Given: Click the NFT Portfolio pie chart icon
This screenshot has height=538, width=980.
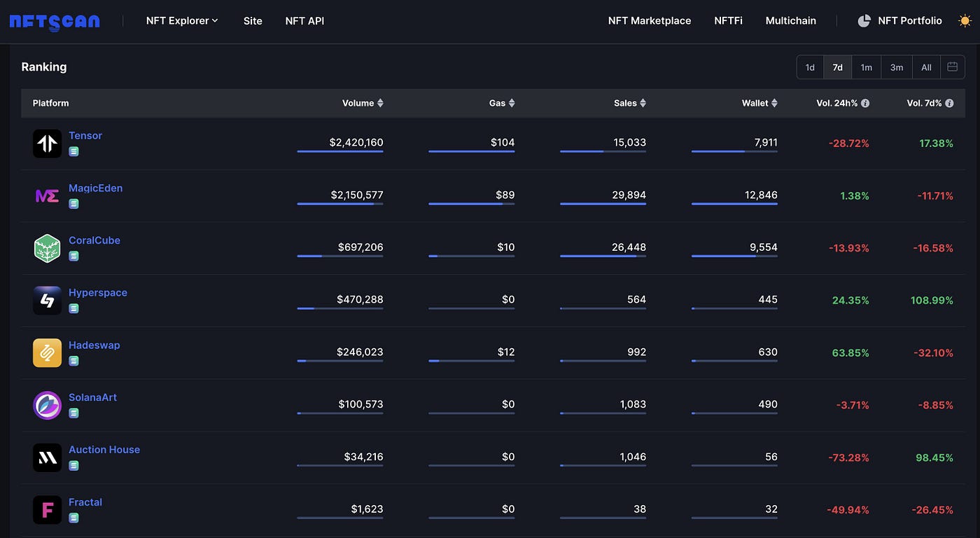Looking at the screenshot, I should tap(864, 21).
